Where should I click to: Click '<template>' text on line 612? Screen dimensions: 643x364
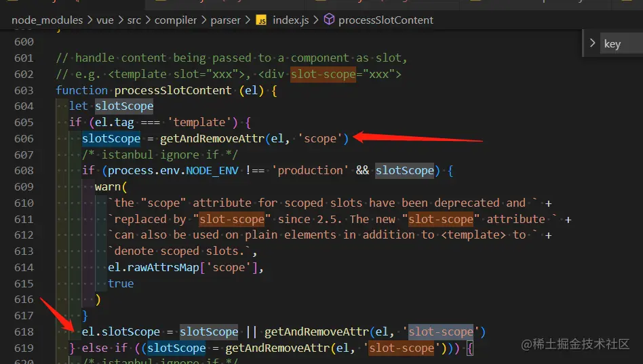pyautogui.click(x=473, y=235)
